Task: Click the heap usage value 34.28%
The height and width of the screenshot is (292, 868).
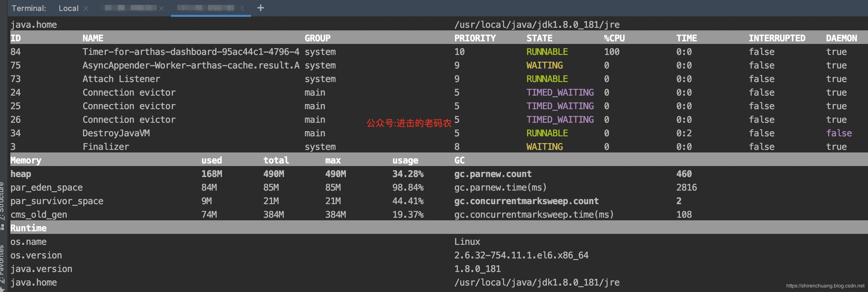Action: [x=408, y=174]
